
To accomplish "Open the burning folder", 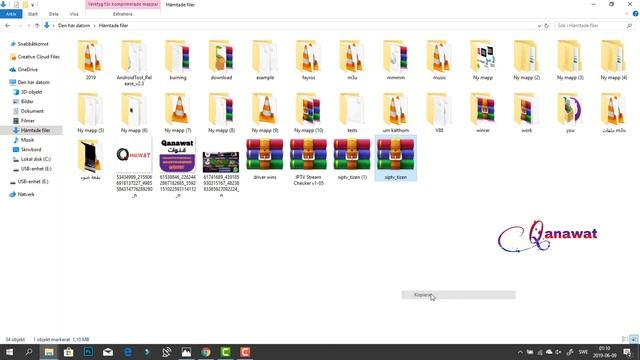I will point(178,60).
